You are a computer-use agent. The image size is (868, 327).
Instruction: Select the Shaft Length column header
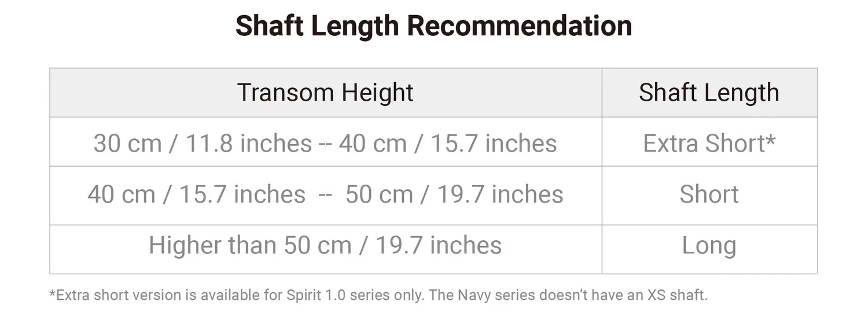709,93
